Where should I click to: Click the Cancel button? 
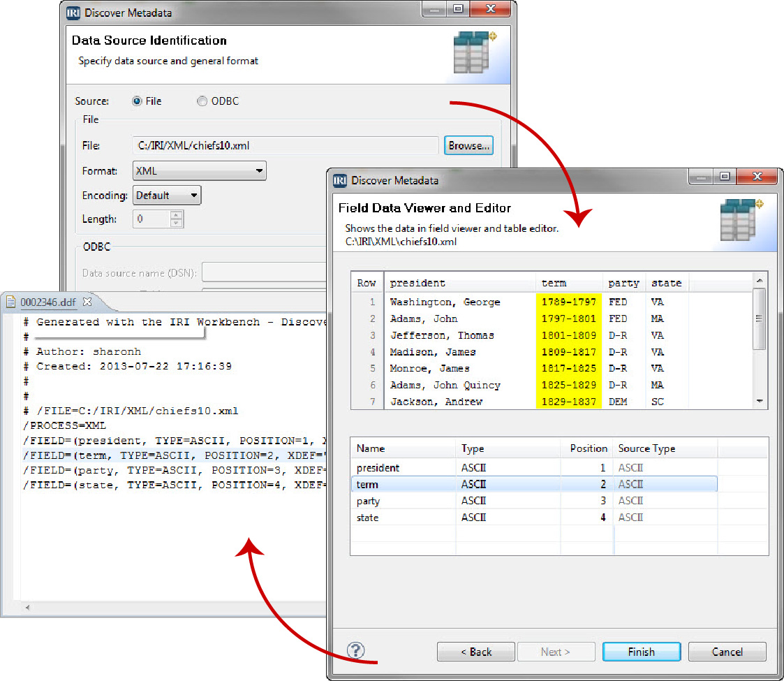tap(727, 652)
